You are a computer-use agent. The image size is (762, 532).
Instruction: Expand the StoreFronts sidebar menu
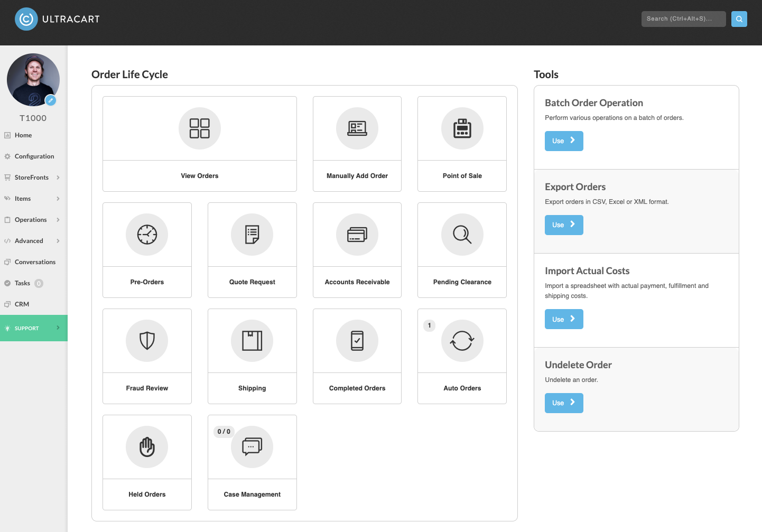tap(32, 178)
